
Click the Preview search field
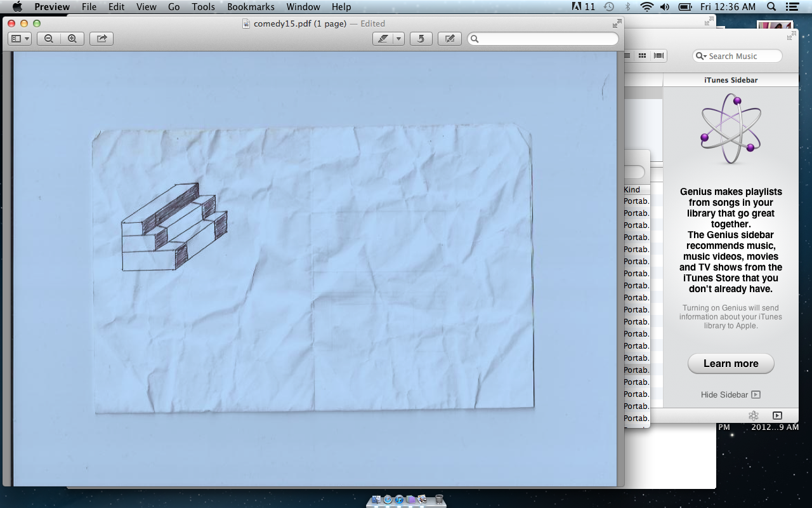point(543,39)
